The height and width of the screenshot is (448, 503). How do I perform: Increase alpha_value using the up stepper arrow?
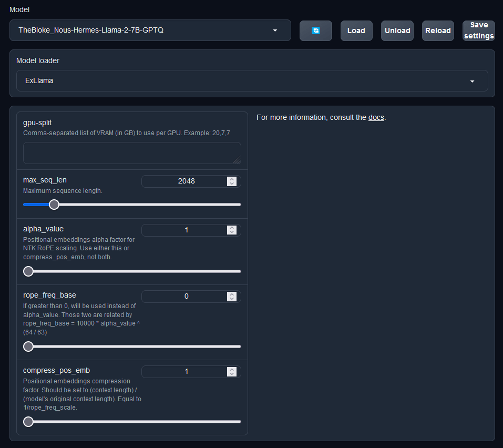pyautogui.click(x=232, y=228)
